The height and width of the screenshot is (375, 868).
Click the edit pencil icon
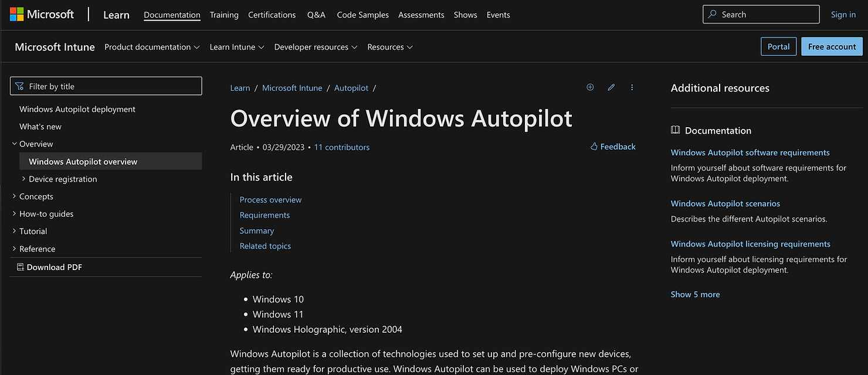pos(611,87)
